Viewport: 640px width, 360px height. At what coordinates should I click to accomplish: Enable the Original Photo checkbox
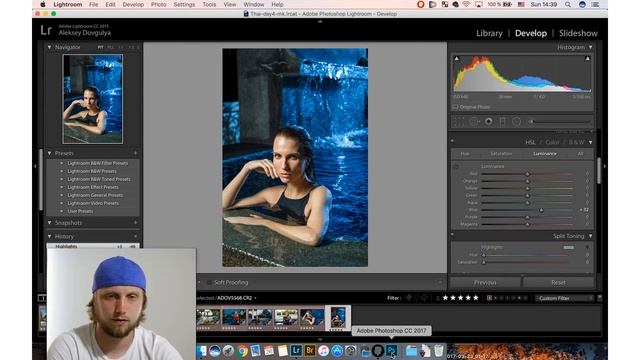(456, 107)
